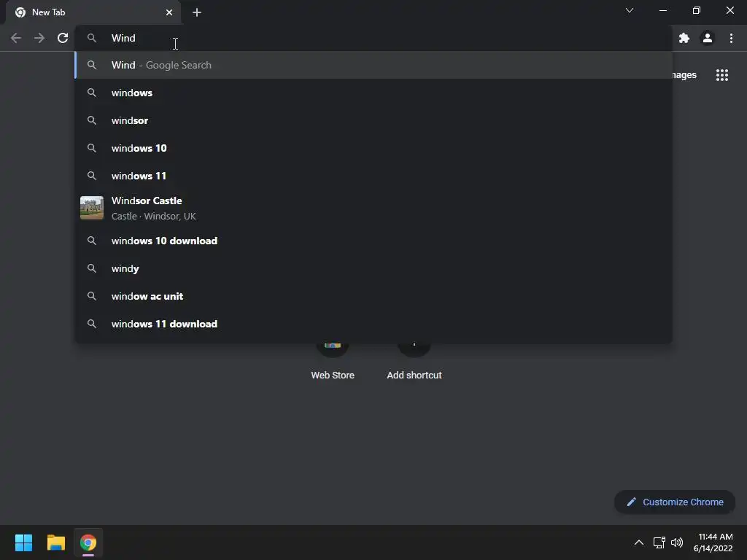This screenshot has width=747, height=560.
Task: Click the search icon beside 'windy'
Action: [91, 268]
